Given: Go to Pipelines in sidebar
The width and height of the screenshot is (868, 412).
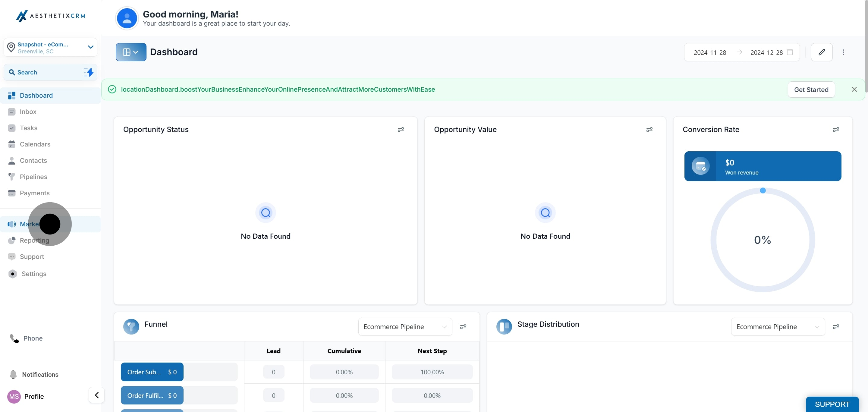Looking at the screenshot, I should 51,177.
